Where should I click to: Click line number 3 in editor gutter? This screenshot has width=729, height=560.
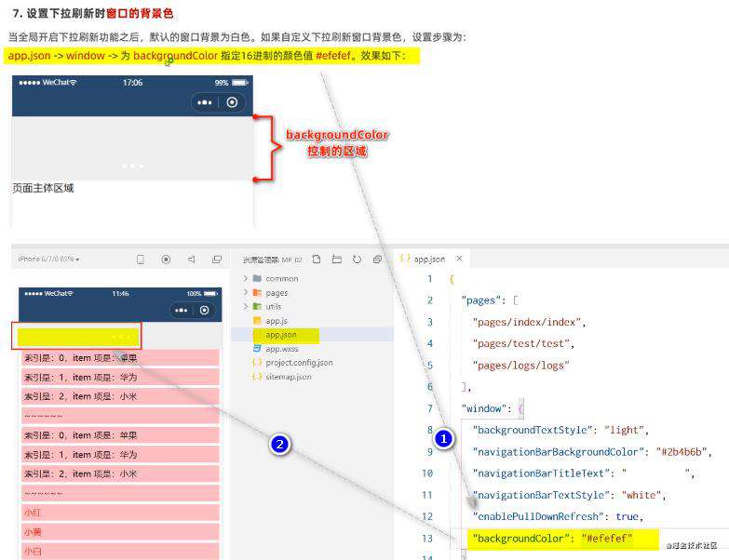point(429,322)
